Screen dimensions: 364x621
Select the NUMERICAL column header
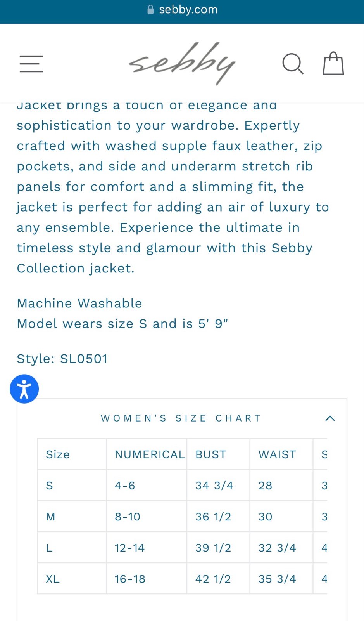150,454
